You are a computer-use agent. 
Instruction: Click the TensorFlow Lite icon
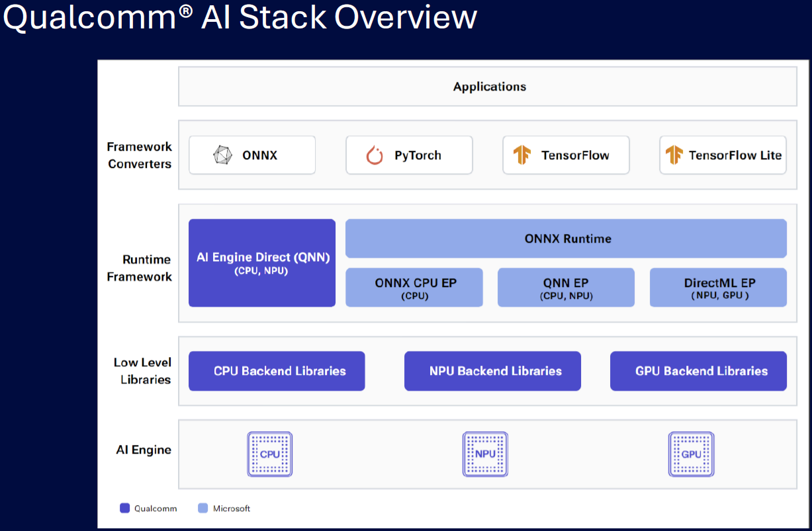coord(674,155)
